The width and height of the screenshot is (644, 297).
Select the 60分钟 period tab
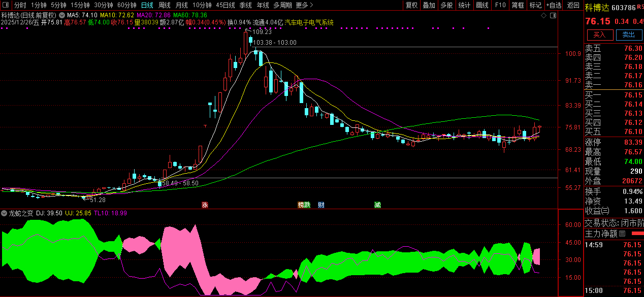click(127, 5)
